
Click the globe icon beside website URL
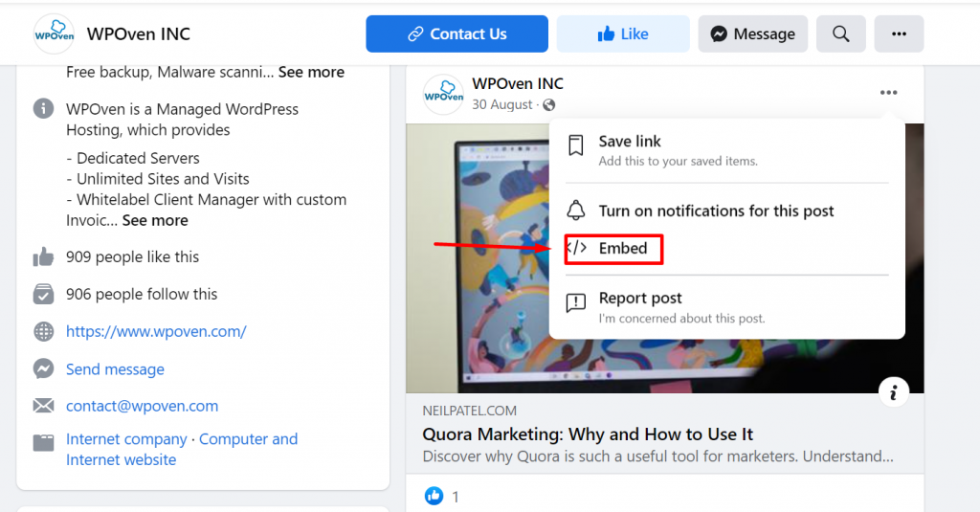43,331
